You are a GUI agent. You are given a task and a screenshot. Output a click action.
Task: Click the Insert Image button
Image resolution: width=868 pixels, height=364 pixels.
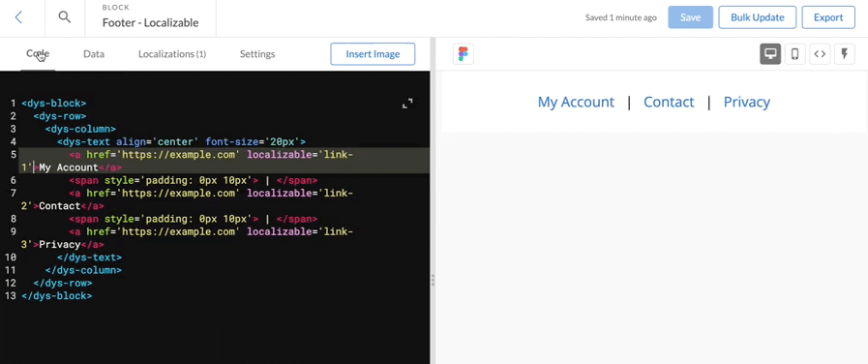(373, 54)
